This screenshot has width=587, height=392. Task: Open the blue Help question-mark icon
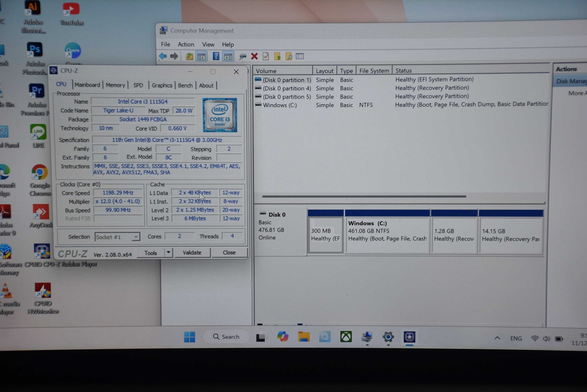point(216,56)
